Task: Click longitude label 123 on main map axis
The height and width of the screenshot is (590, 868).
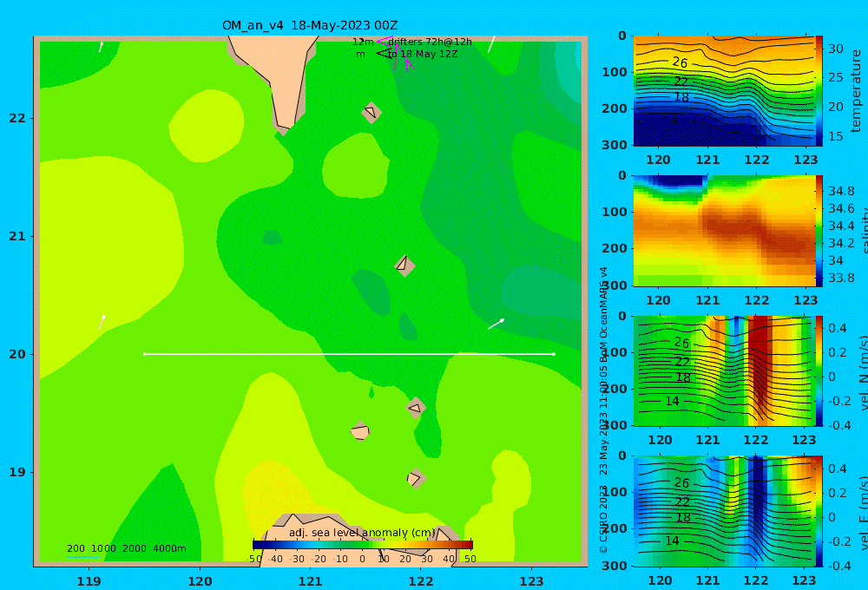Action: 532,581
